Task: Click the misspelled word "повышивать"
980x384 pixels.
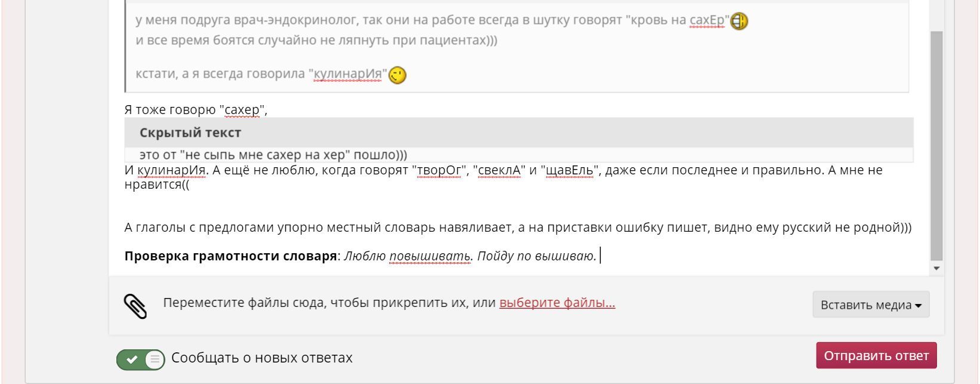Action: 430,256
